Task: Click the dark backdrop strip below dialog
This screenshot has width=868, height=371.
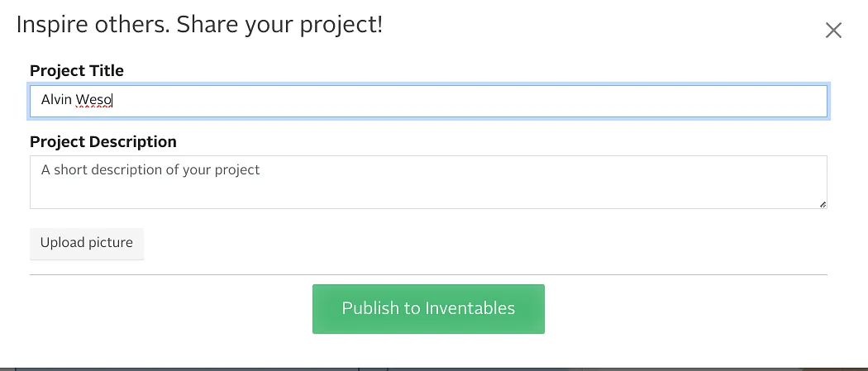Action: 428,369
